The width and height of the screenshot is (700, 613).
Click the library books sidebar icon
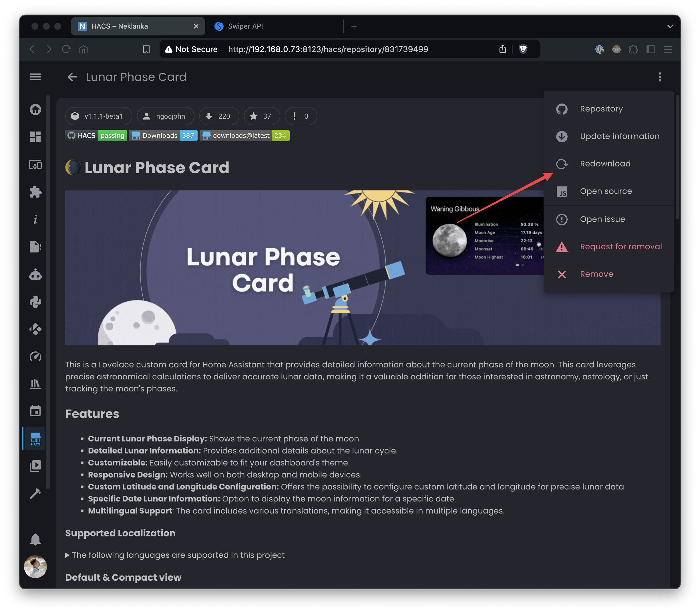pos(35,384)
